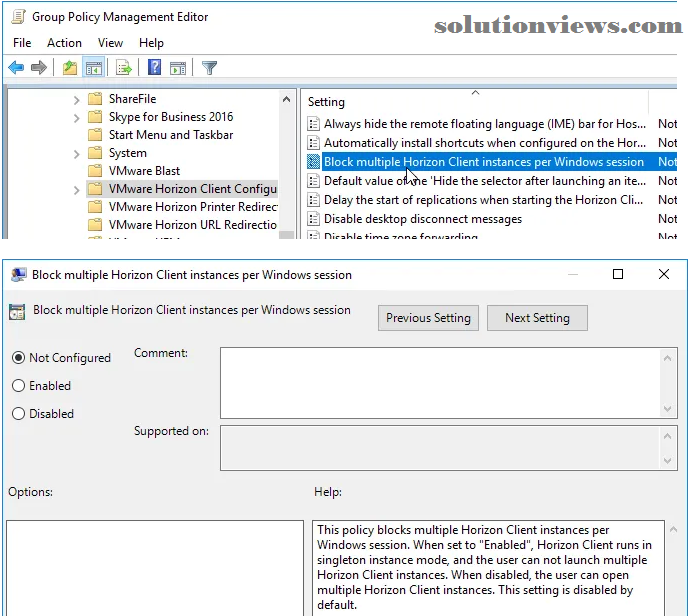This screenshot has height=616, width=694.
Task: Click icon of 'Automatically install shortcuts' setting
Action: point(313,143)
